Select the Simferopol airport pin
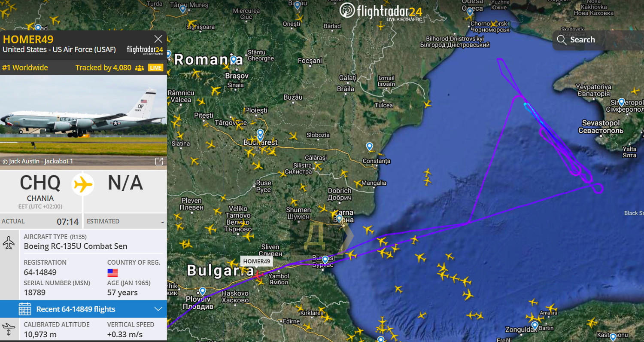The height and width of the screenshot is (342, 644). 621,102
